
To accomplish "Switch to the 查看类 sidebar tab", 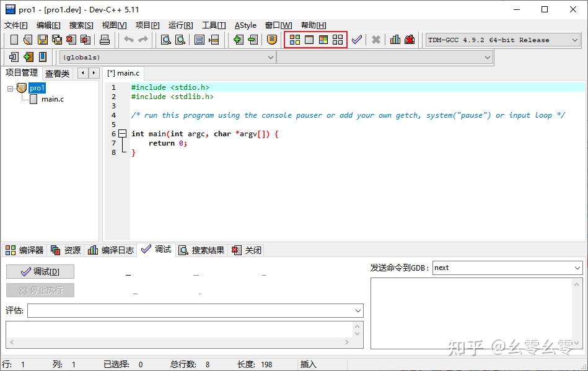I will (x=58, y=74).
